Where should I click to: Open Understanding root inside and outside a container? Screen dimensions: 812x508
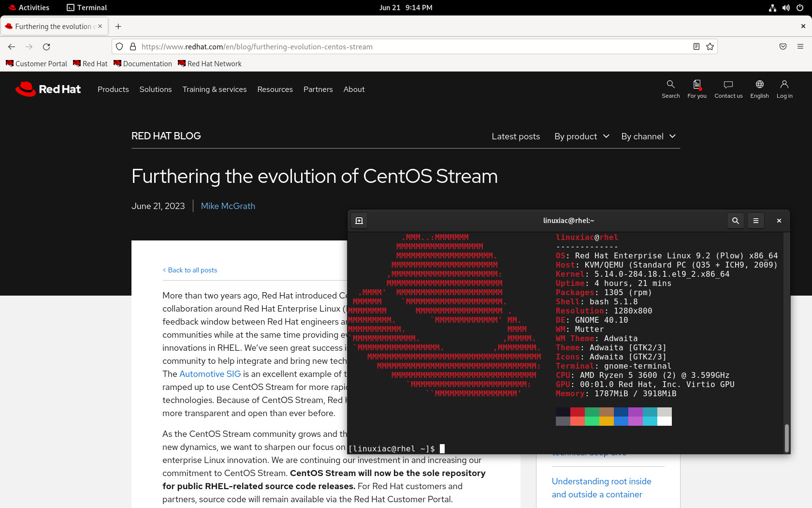click(601, 488)
